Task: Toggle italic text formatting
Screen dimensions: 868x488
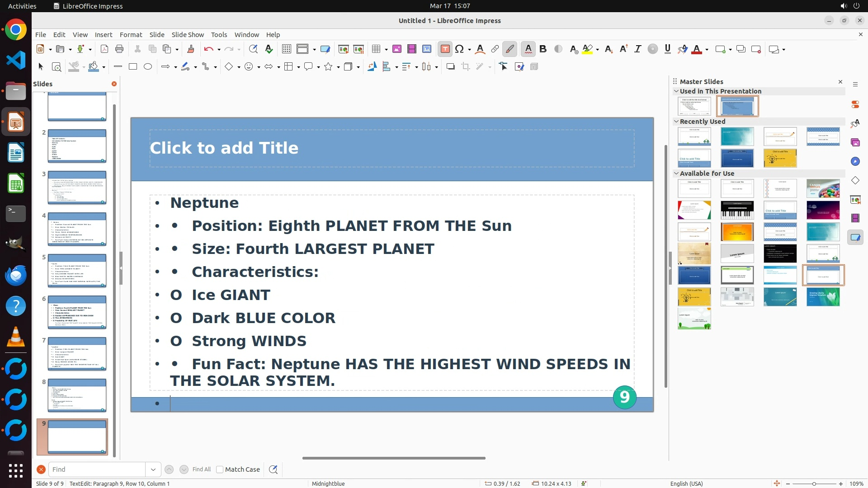Action: tap(637, 49)
